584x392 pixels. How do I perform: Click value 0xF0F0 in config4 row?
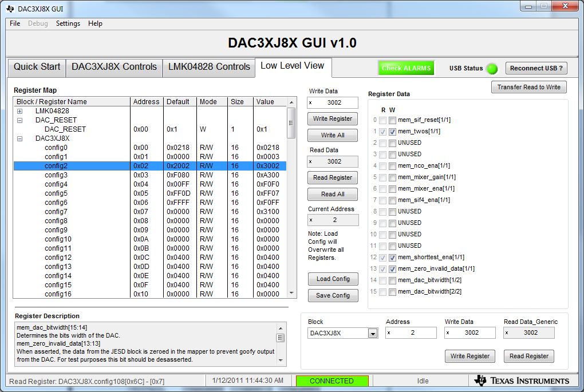[268, 184]
